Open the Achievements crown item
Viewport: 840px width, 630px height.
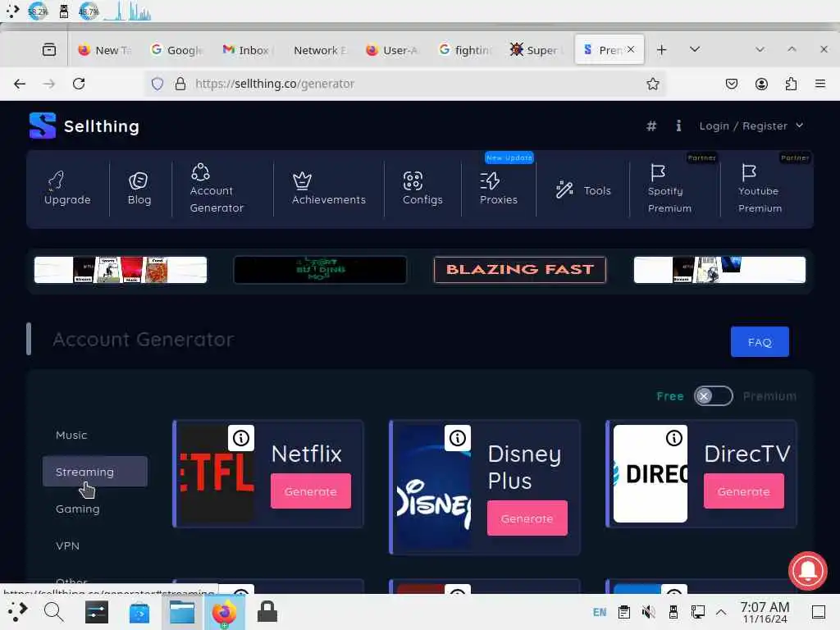tap(328, 189)
